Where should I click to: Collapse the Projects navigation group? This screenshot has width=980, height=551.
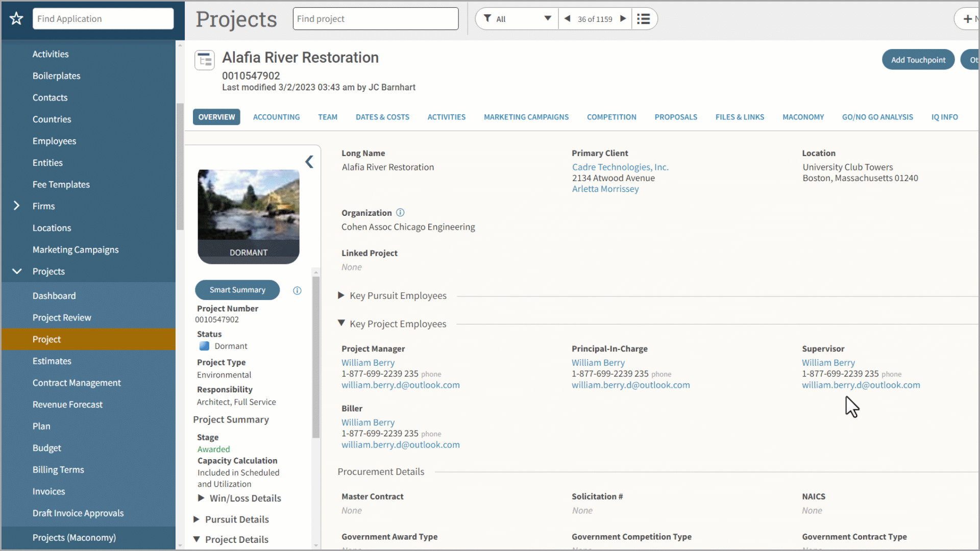click(x=16, y=271)
